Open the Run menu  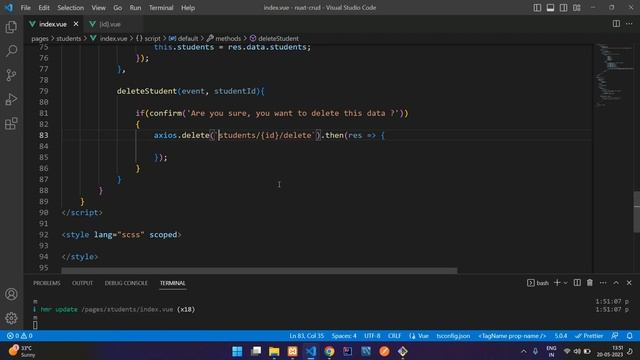pyautogui.click(x=135, y=8)
